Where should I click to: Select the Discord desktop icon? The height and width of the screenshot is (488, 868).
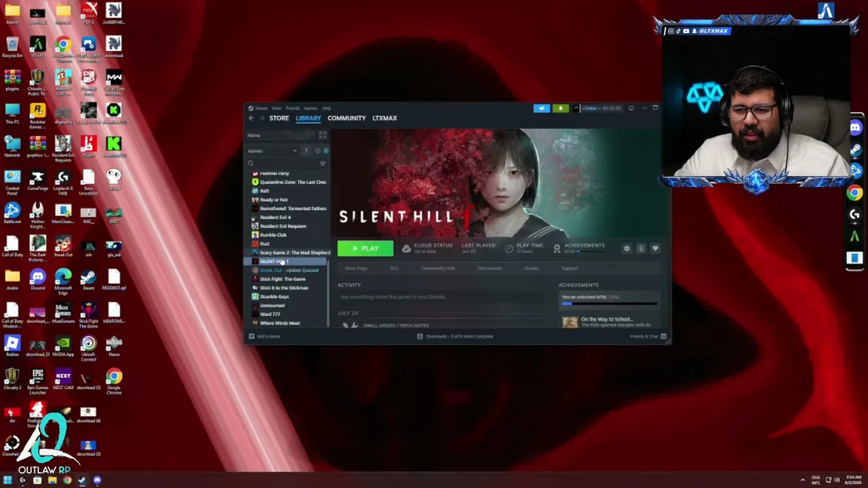[37, 280]
